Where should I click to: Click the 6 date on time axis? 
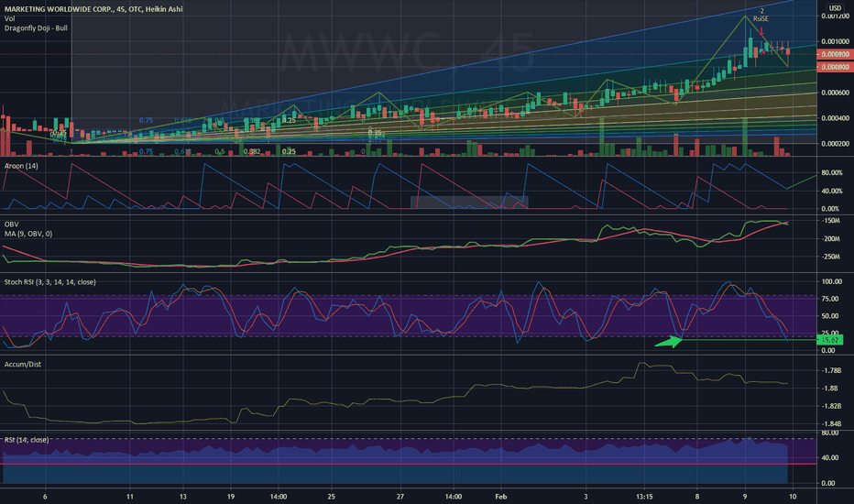coord(45,497)
